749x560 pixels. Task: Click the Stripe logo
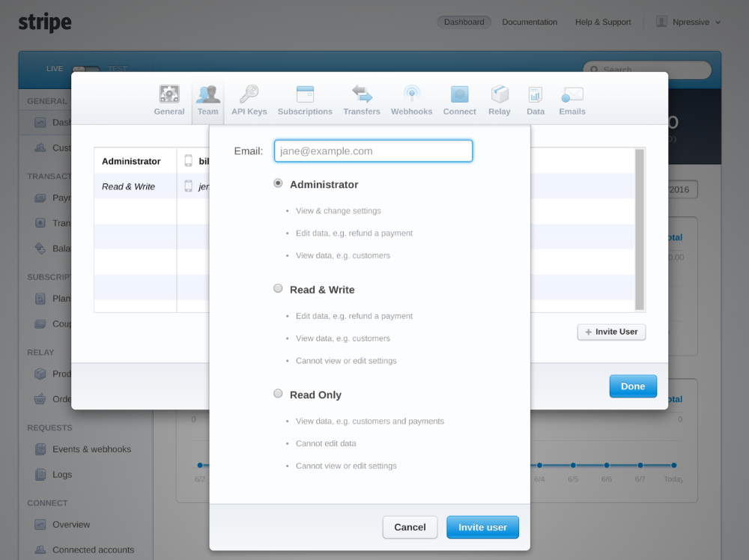pos(45,22)
